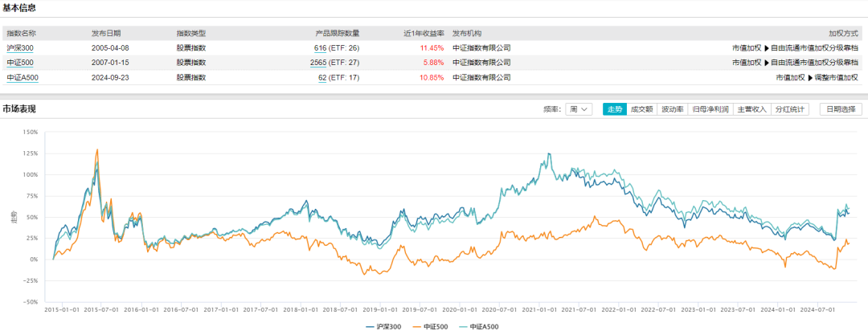The height and width of the screenshot is (331, 868).
Task: Switch to the 归母净利润 tab
Action: point(710,109)
